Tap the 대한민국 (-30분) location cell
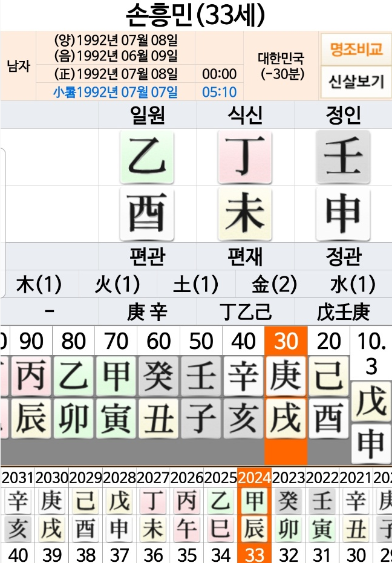The width and height of the screenshot is (392, 563). [281, 66]
